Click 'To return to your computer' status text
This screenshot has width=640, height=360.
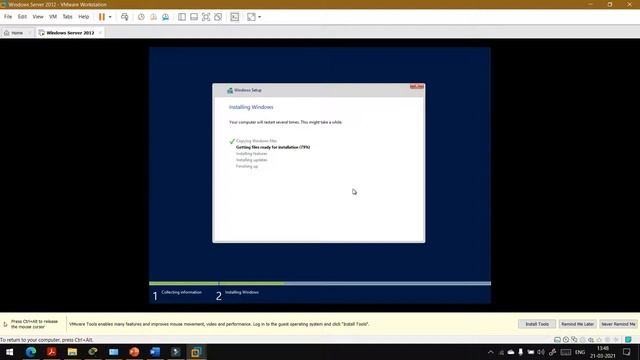click(47, 340)
